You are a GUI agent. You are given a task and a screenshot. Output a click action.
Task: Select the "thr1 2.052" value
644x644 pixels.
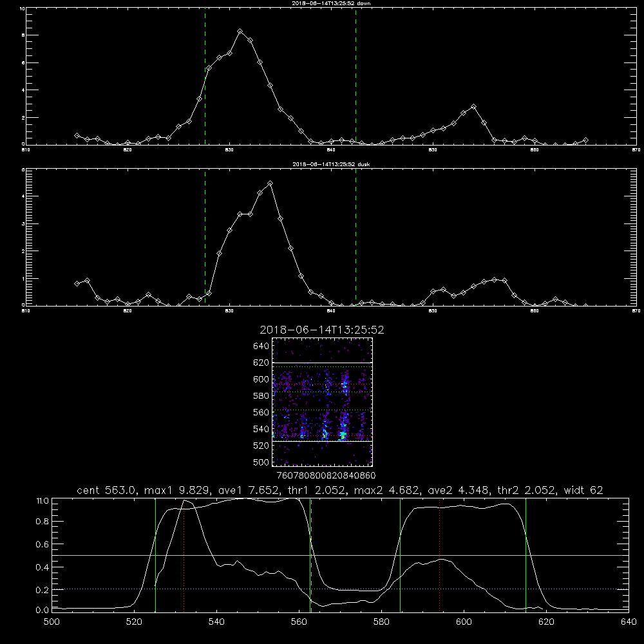point(316,490)
